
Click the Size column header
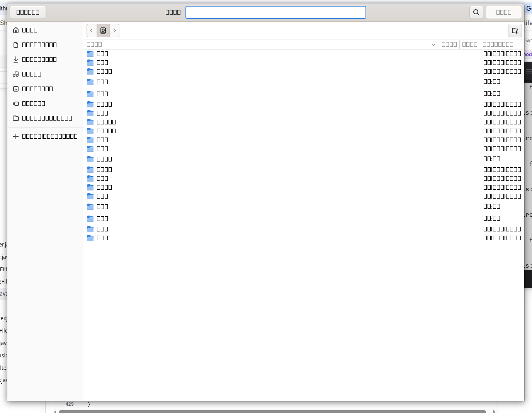click(x=449, y=44)
